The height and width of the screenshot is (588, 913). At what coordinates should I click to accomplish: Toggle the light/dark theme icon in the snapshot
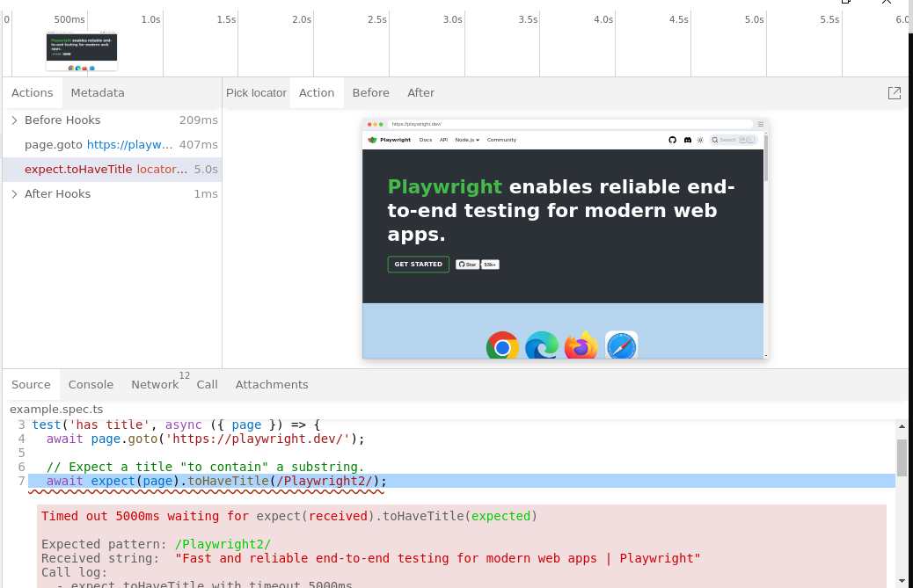pos(700,140)
